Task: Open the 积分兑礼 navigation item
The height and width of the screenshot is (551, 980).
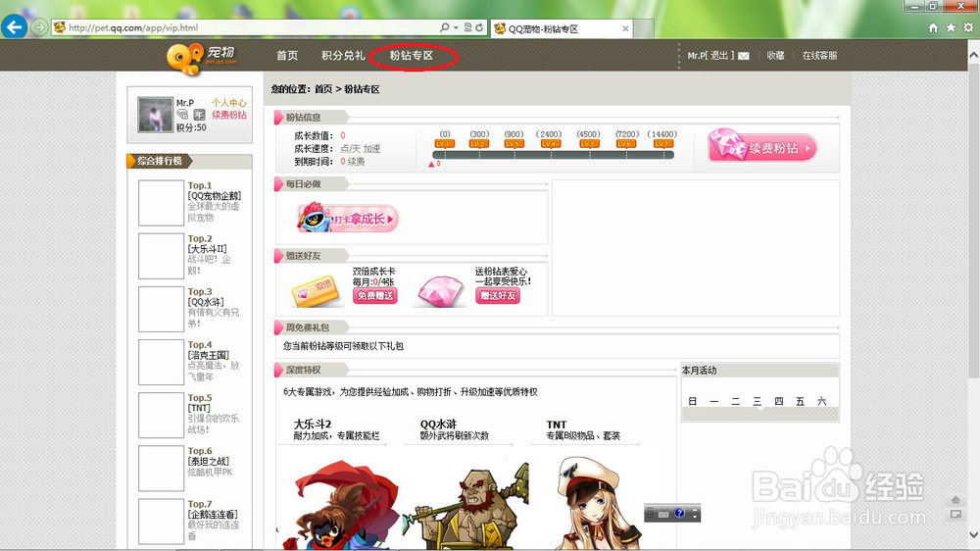Action: [343, 56]
